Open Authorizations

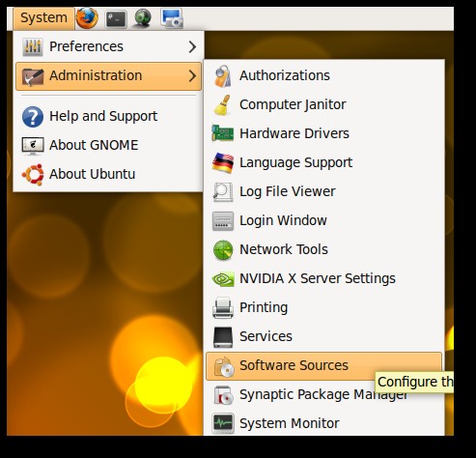pos(323,76)
